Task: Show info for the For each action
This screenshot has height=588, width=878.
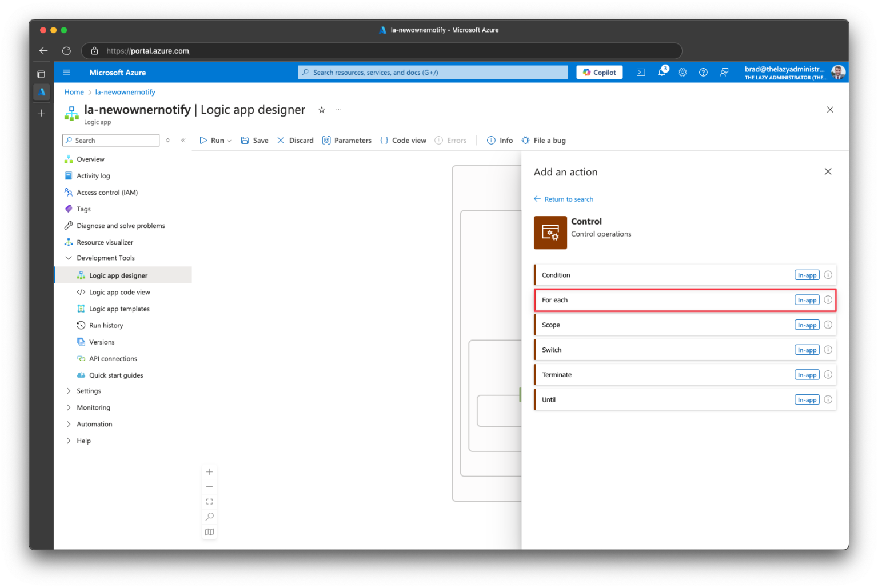Action: (828, 300)
